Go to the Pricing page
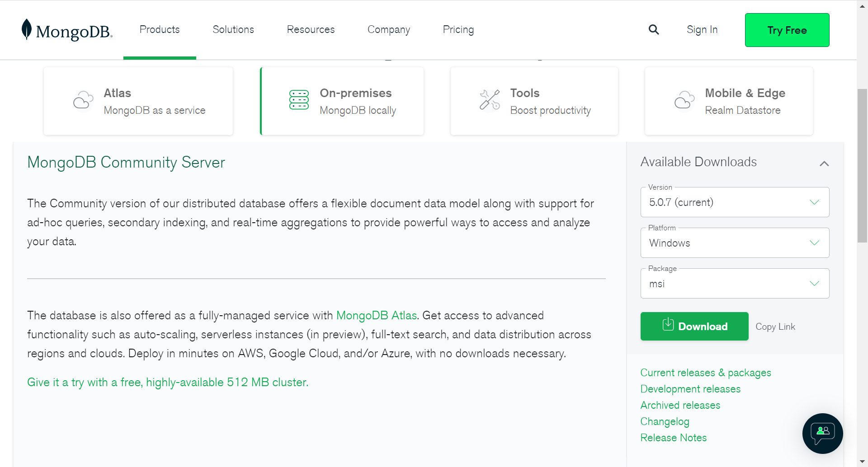Image resolution: width=868 pixels, height=467 pixels. [x=458, y=29]
